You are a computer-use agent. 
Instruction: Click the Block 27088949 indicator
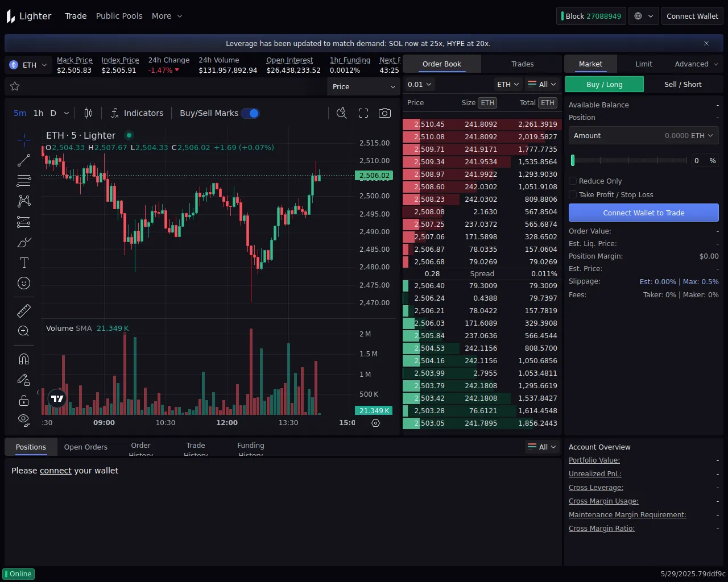[x=591, y=16]
